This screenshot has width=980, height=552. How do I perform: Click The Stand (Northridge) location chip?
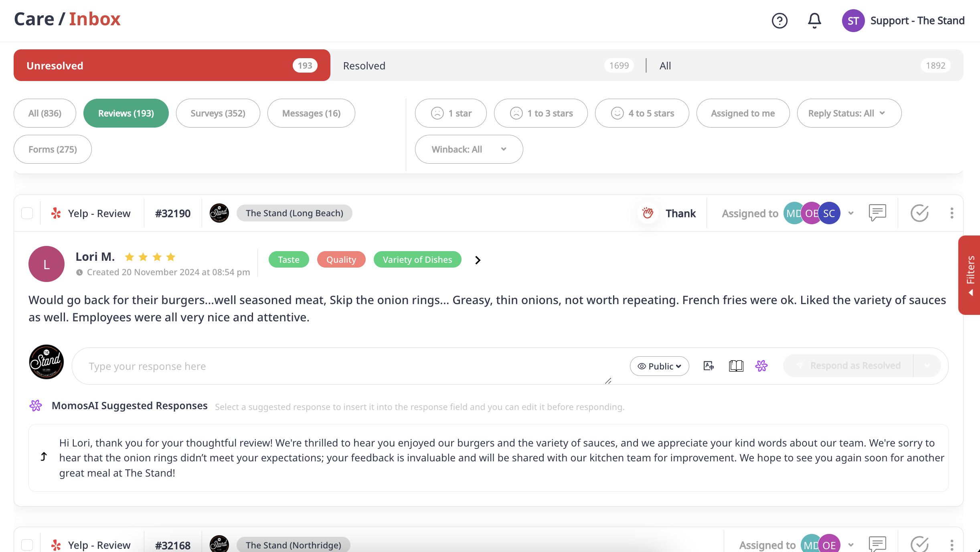[294, 545]
